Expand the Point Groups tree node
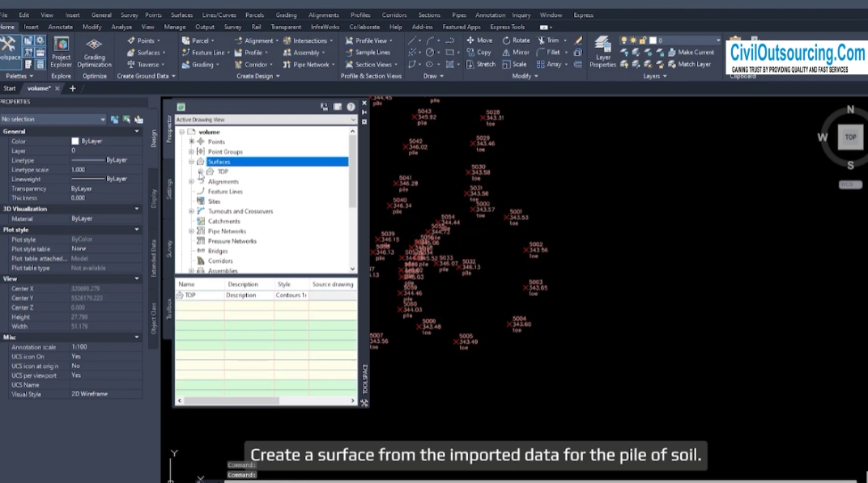This screenshot has width=868, height=483. (x=192, y=151)
